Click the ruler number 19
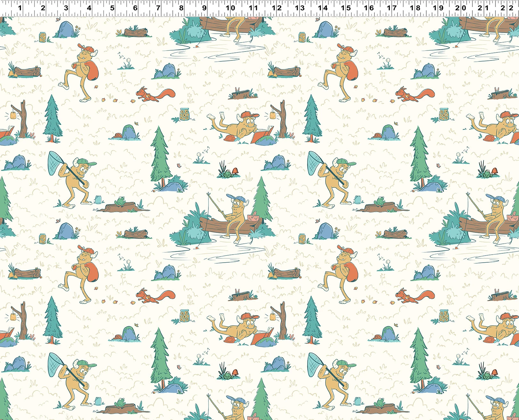Image resolution: width=519 pixels, height=420 pixels. 438,8
